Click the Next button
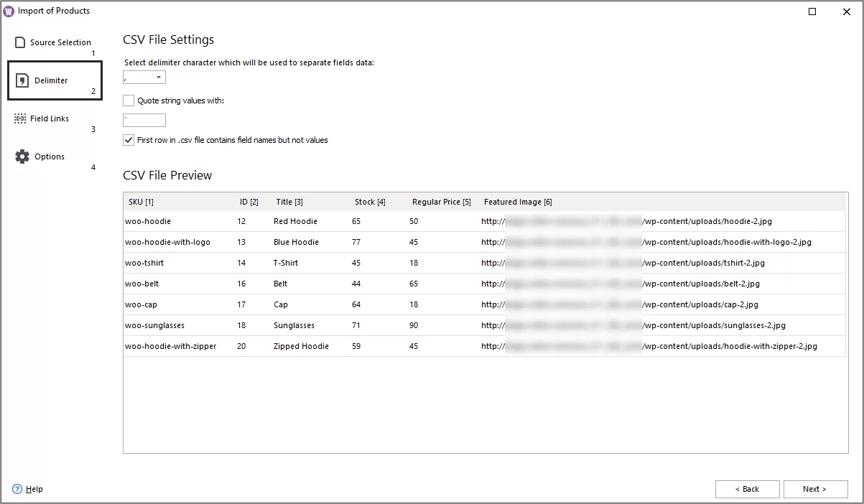864x504 pixels. (815, 489)
